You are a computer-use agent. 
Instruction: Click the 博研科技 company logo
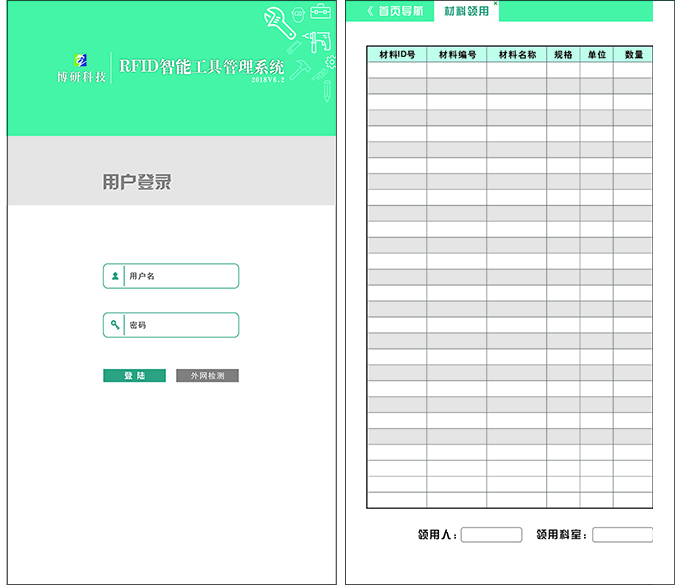[81, 67]
